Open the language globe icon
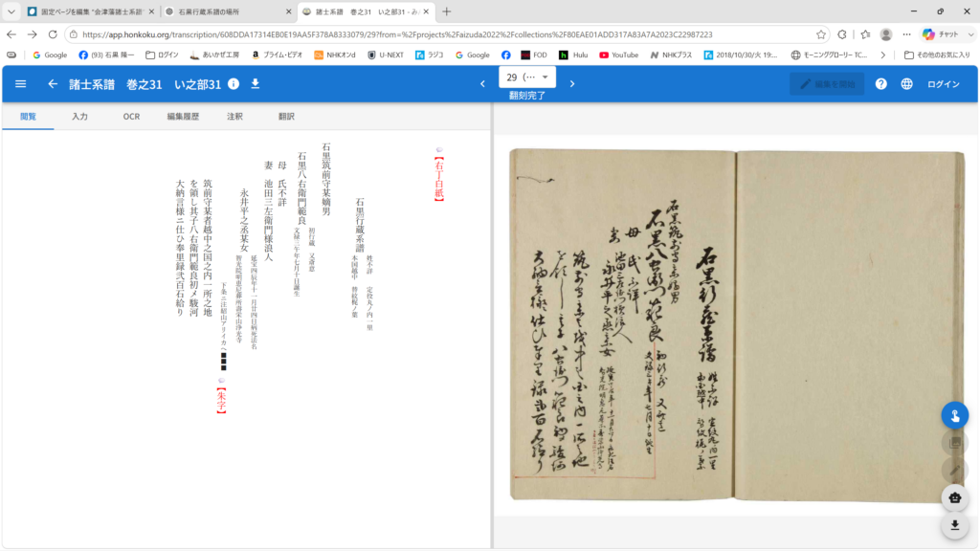This screenshot has height=551, width=980. 907,84
